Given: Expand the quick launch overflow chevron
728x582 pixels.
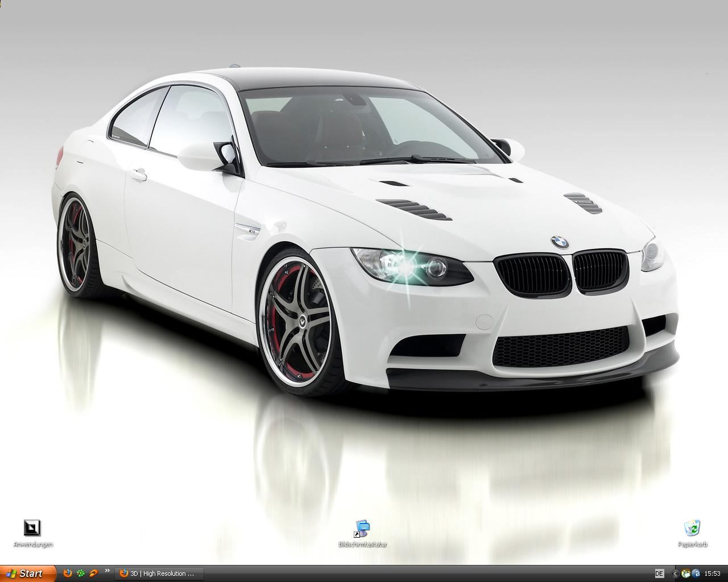Looking at the screenshot, I should (107, 571).
